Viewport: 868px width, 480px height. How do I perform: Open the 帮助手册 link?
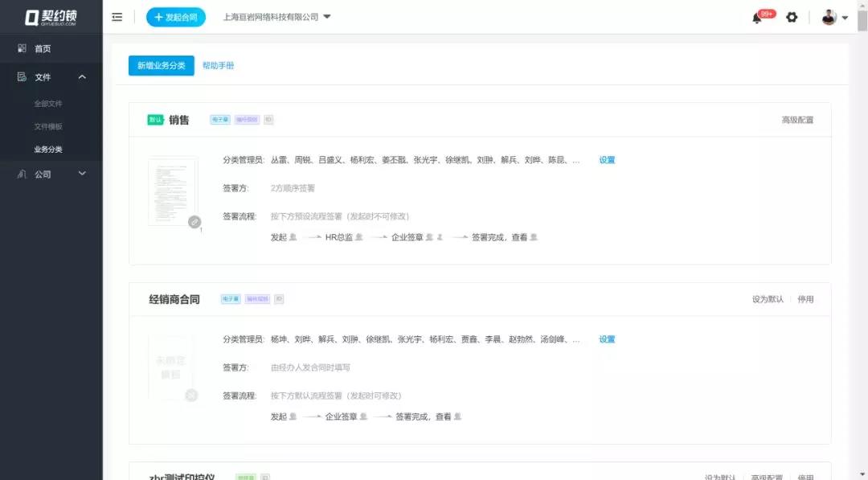coord(219,66)
